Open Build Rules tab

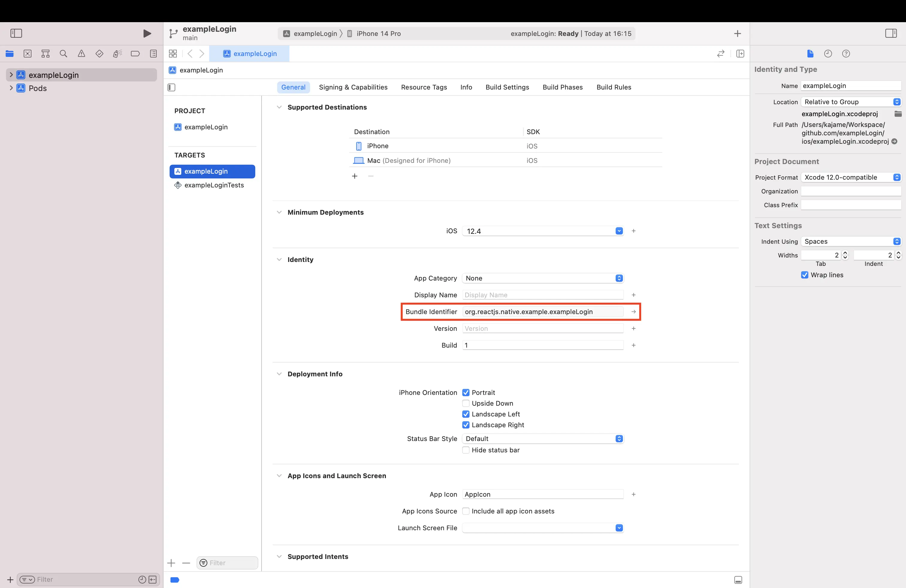[614, 87]
